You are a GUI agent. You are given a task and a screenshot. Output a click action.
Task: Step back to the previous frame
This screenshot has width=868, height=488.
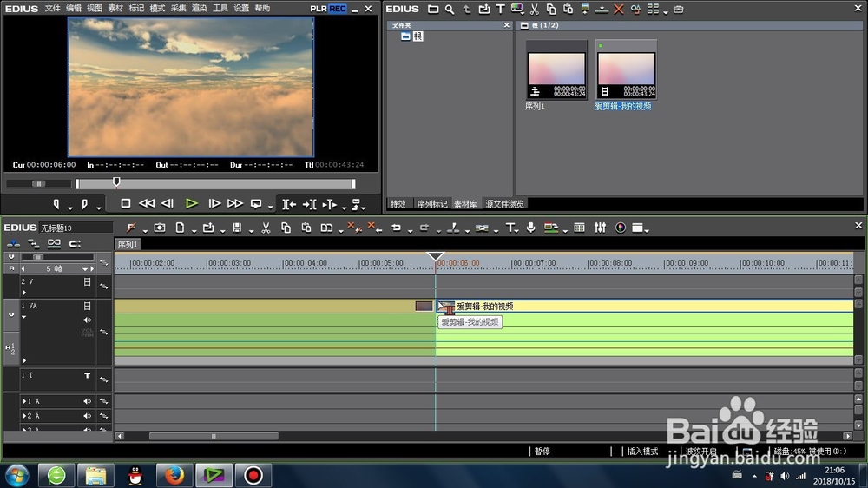pyautogui.click(x=168, y=204)
